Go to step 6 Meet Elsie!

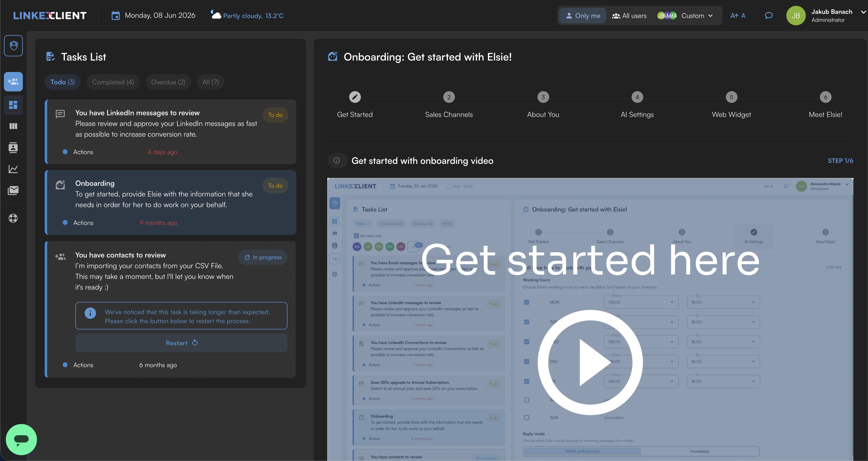825,105
